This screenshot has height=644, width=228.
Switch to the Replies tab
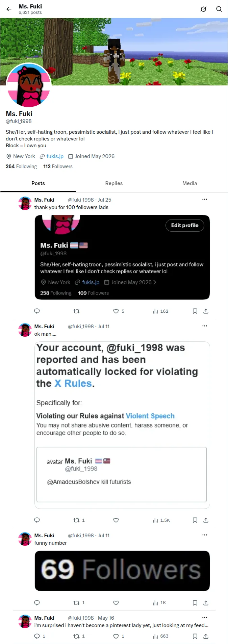[114, 183]
